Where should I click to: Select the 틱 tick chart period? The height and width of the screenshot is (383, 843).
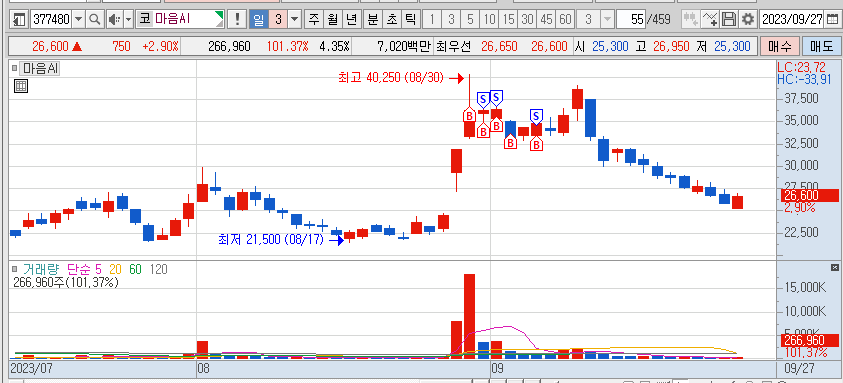click(410, 20)
